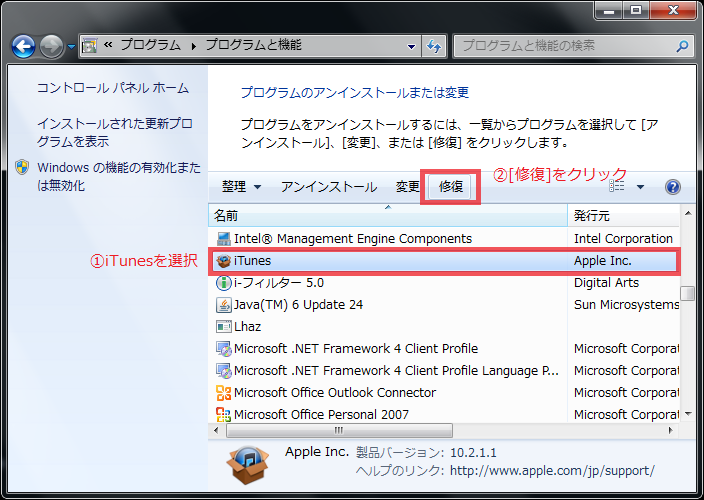704x500 pixels.
Task: Open Windows の機能の有効化または無効化 link
Action: [119, 176]
